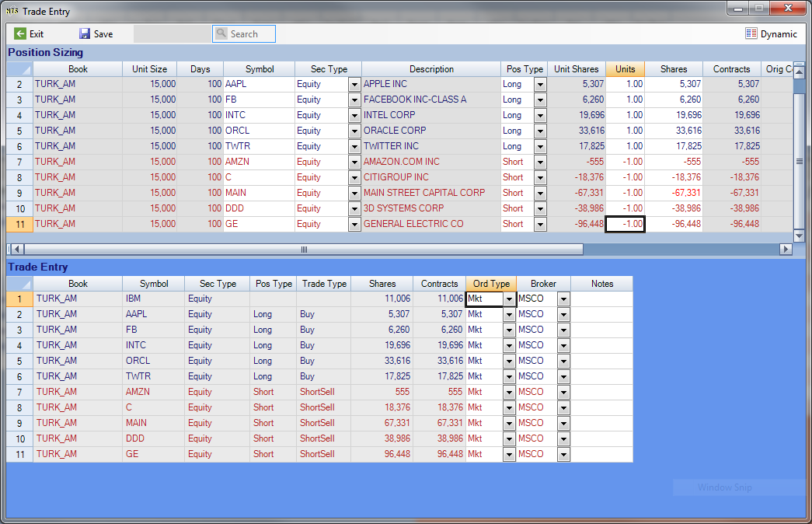Click the Position Sizing vertical scrollbar thumb

[799, 161]
